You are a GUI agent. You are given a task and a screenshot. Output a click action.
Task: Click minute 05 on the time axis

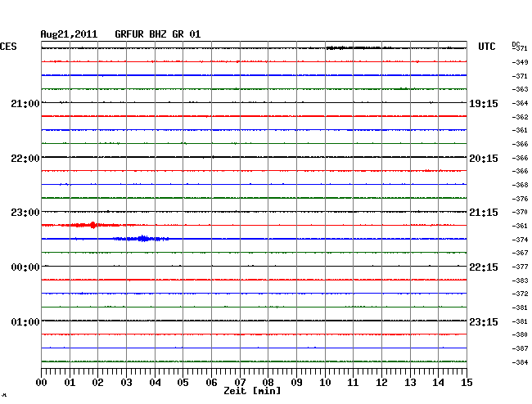183,383
